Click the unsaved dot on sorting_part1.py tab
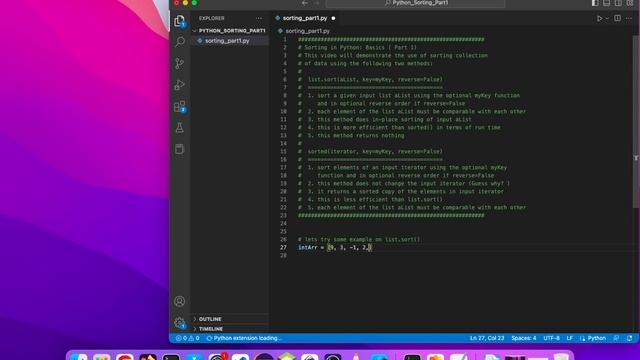The width and height of the screenshot is (640, 360). point(333,18)
